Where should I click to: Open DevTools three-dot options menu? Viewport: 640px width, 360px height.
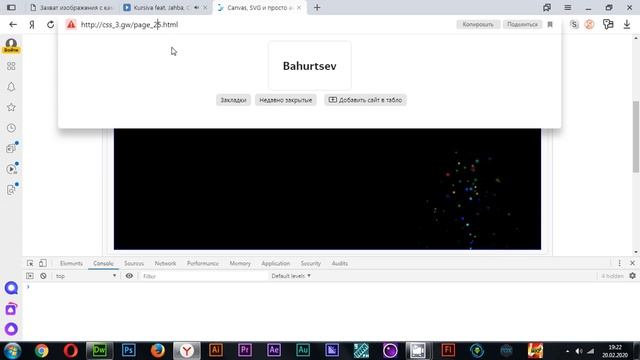point(619,263)
